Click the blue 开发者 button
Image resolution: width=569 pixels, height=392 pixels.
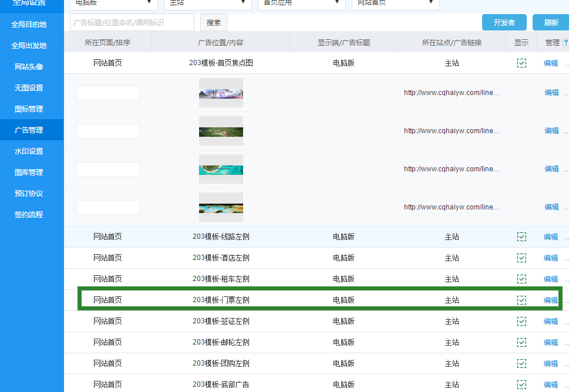click(x=504, y=22)
